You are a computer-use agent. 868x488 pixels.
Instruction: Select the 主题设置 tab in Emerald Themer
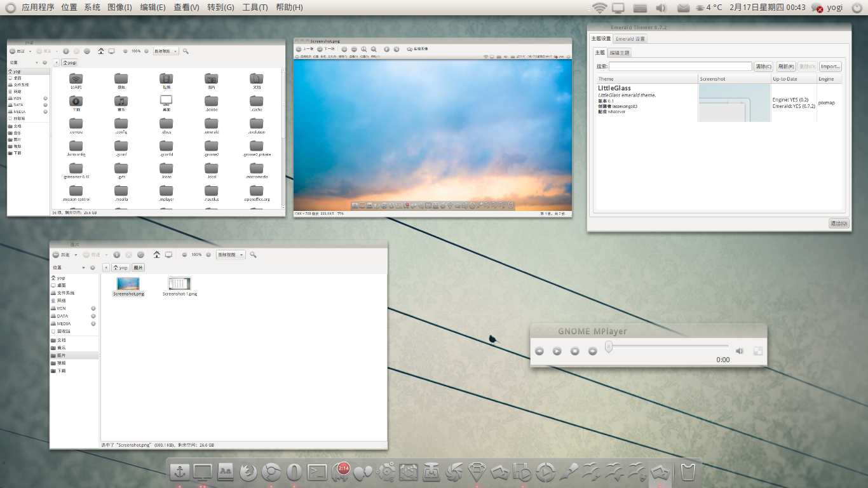[601, 39]
